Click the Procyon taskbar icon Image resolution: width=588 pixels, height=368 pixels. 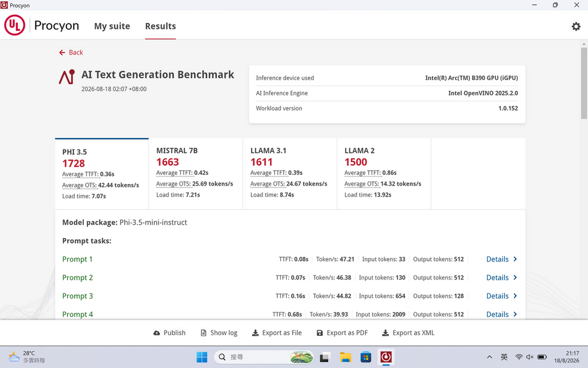(386, 357)
